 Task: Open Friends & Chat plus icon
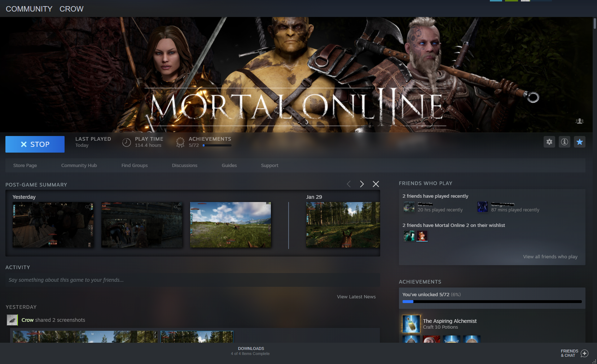click(584, 354)
